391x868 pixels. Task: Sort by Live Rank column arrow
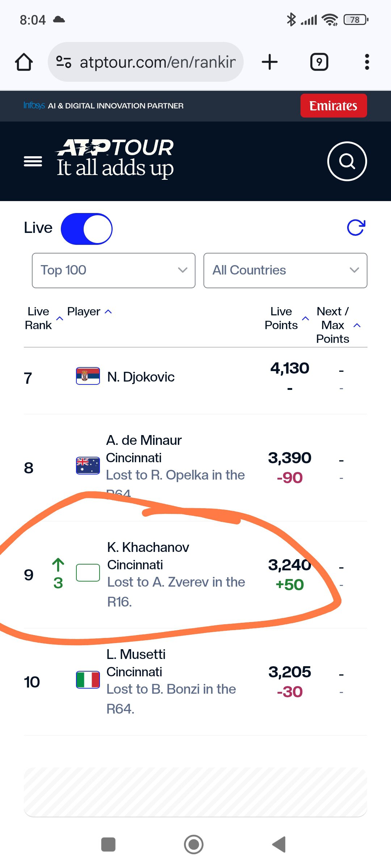point(60,318)
